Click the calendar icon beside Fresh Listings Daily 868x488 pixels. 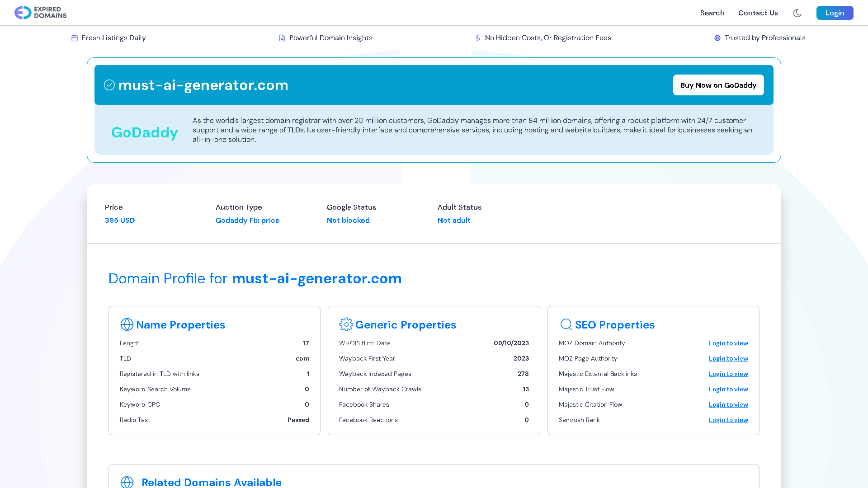(75, 38)
